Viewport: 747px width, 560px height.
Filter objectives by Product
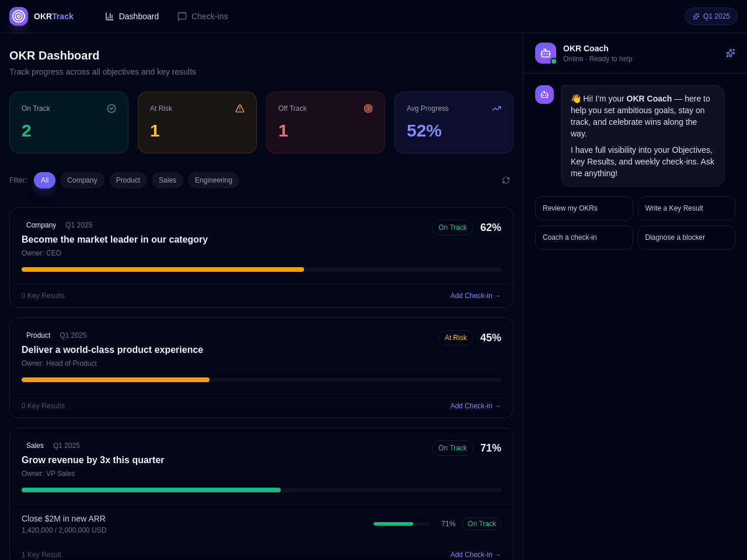pyautogui.click(x=128, y=180)
